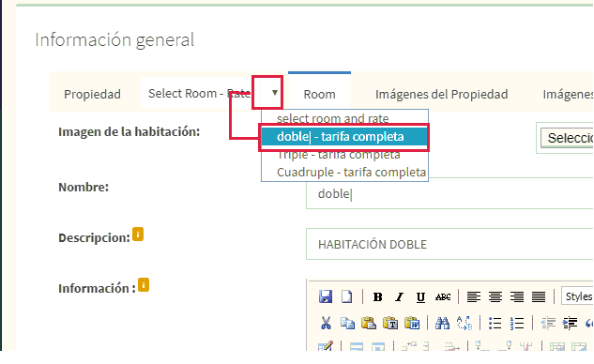Select 'Cuadruple - tarifa completa' option
594x364 pixels.
coord(344,173)
